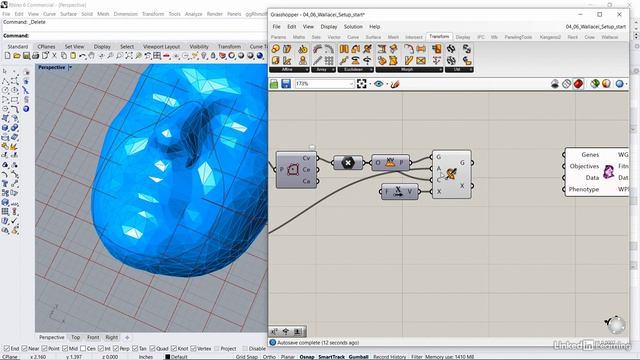Click the Zoom Extents icon in Grasshopper canvas toolbar
Viewport: 640px width, 360px height.
click(x=361, y=84)
